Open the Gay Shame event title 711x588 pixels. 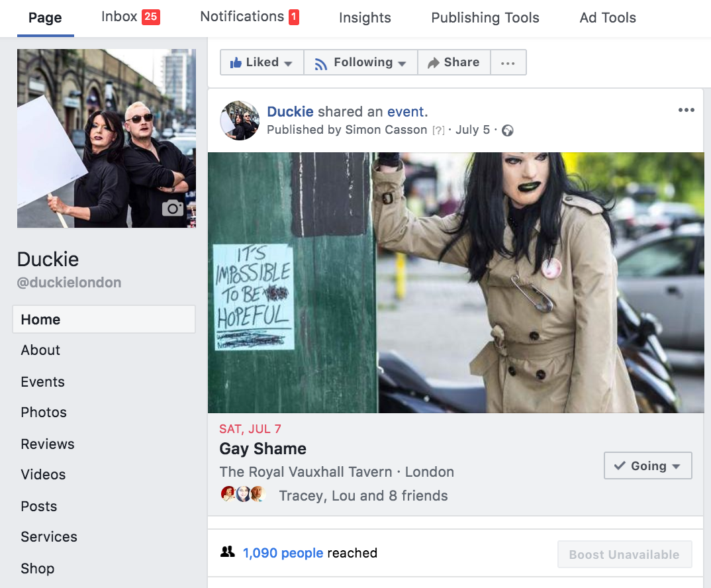[x=263, y=449]
